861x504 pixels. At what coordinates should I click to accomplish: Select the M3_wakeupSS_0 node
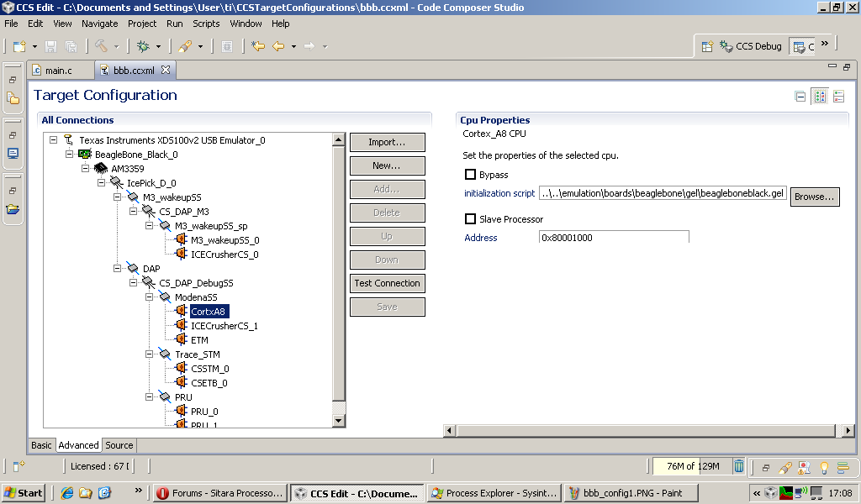(224, 240)
